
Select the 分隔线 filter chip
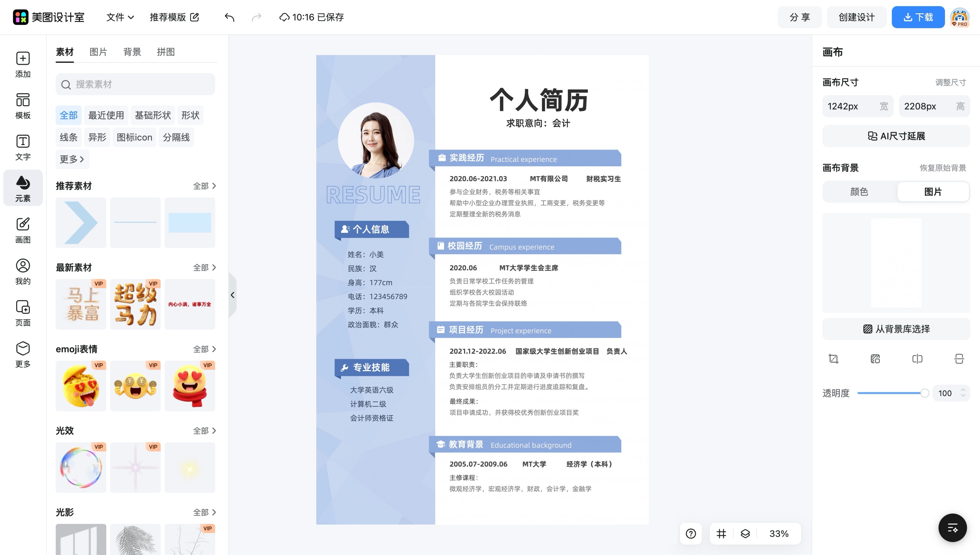point(176,137)
